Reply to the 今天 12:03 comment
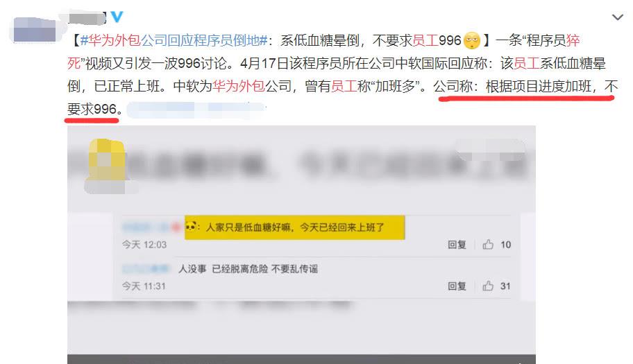Screen dimensions: 633x364 pyautogui.click(x=457, y=245)
